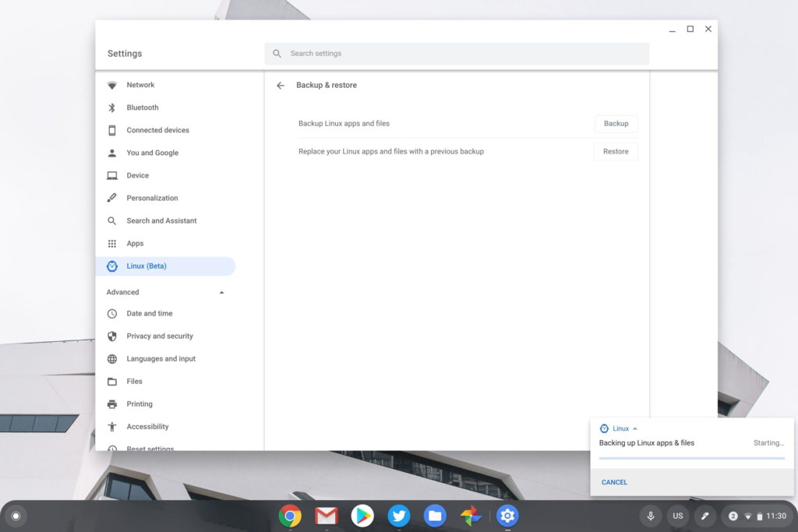
Task: Click the microphone icon in the shelf
Action: point(651,516)
